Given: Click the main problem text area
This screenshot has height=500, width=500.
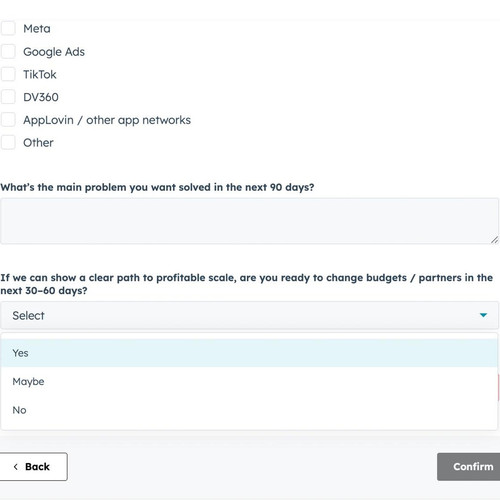Looking at the screenshot, I should click(249, 221).
